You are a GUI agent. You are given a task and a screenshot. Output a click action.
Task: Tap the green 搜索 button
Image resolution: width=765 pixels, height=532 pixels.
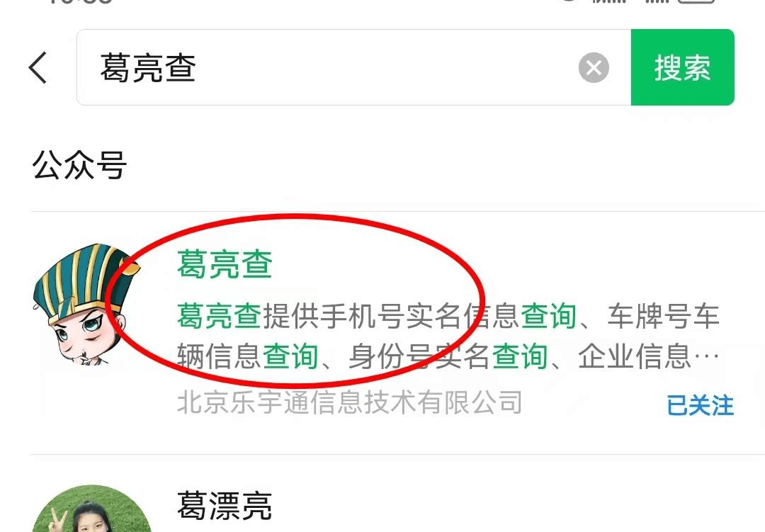pos(683,67)
